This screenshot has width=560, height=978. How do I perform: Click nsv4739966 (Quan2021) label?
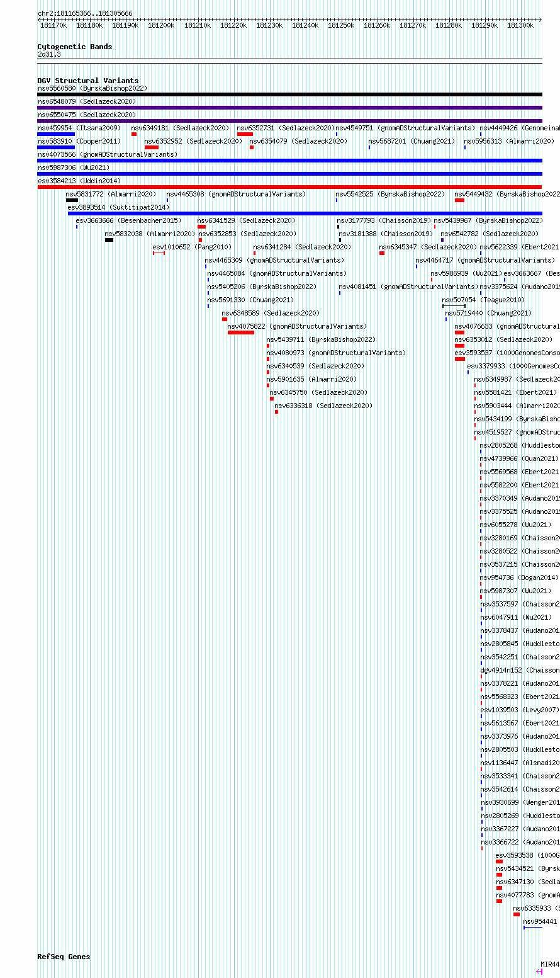coord(520,459)
